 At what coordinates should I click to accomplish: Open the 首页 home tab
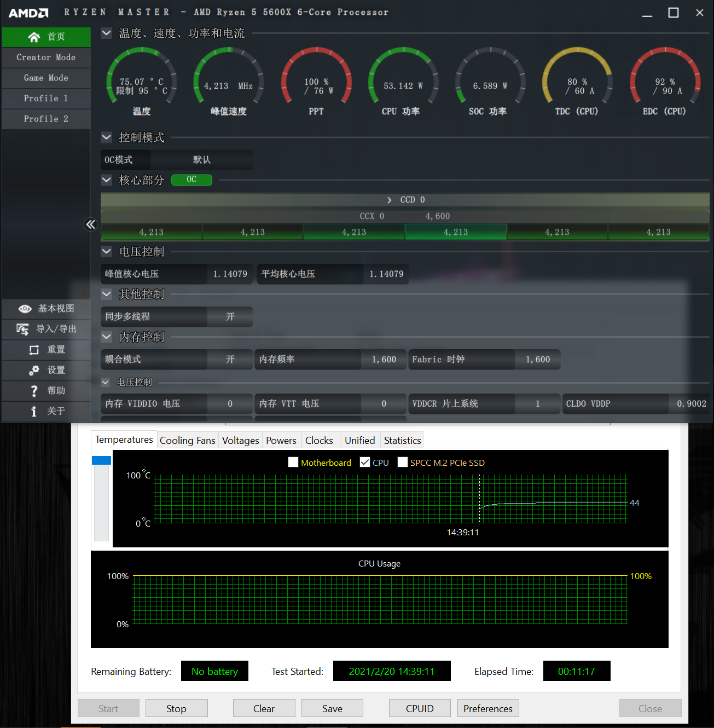pyautogui.click(x=46, y=37)
